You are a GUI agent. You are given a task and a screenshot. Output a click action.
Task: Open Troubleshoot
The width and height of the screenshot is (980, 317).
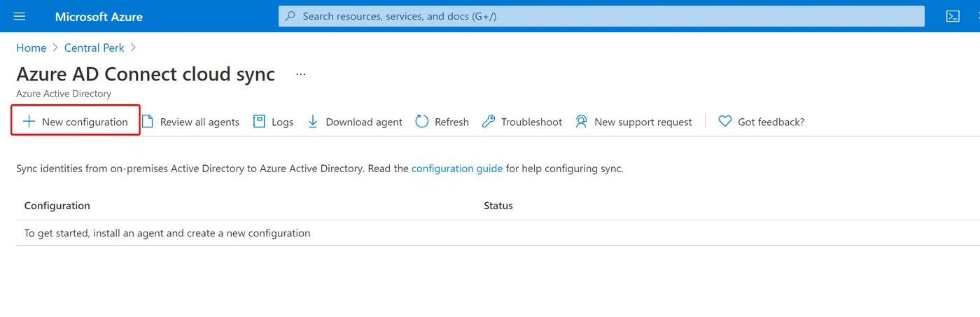tap(522, 122)
